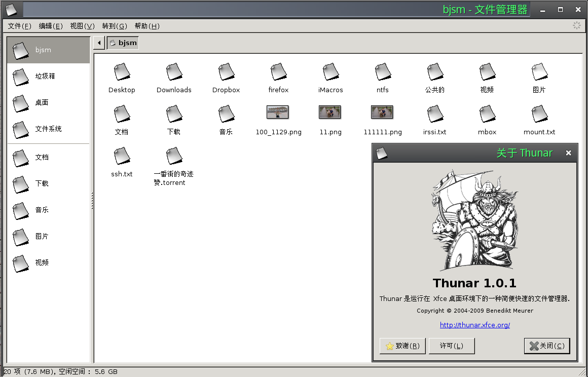Select bjsm home shortcut in sidebar

click(48, 50)
